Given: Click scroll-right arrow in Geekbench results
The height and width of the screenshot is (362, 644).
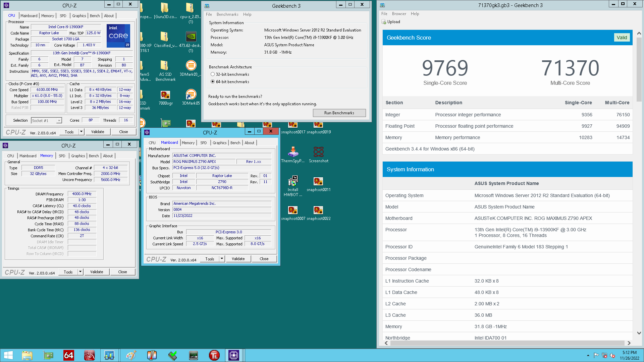Looking at the screenshot, I should 629,343.
